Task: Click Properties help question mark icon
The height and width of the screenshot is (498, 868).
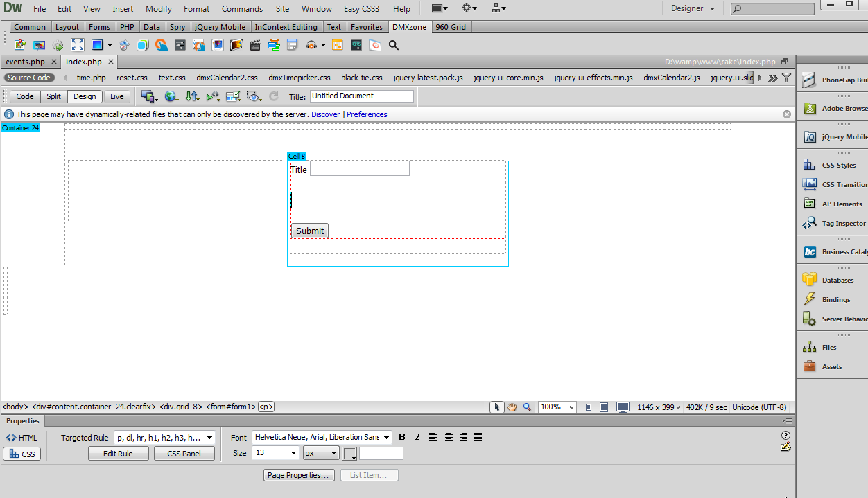Action: [x=785, y=435]
